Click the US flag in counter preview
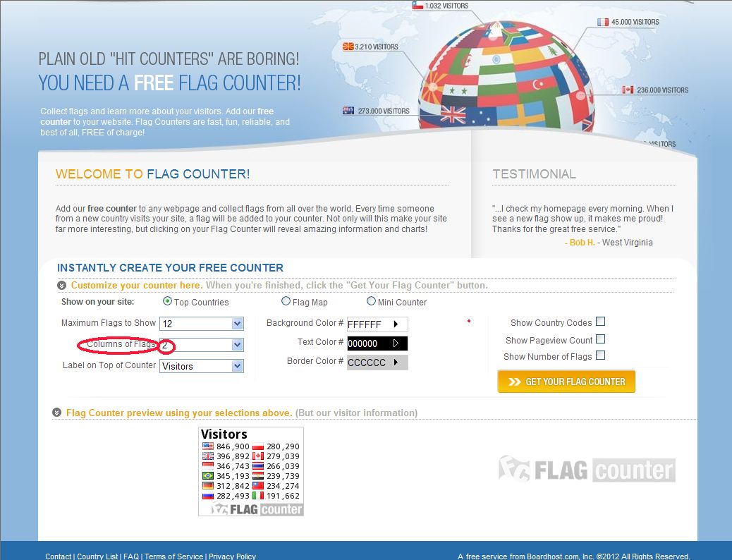Image resolution: width=732 pixels, height=560 pixels. pyautogui.click(x=208, y=446)
